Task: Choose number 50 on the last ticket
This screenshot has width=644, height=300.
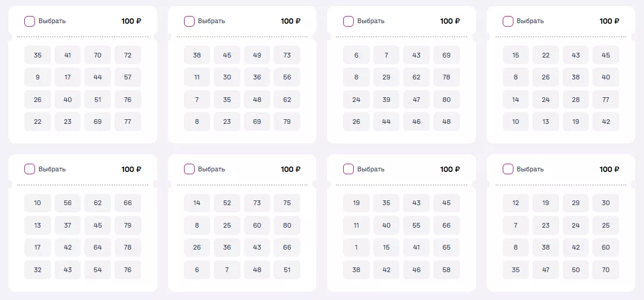Action: [576, 270]
